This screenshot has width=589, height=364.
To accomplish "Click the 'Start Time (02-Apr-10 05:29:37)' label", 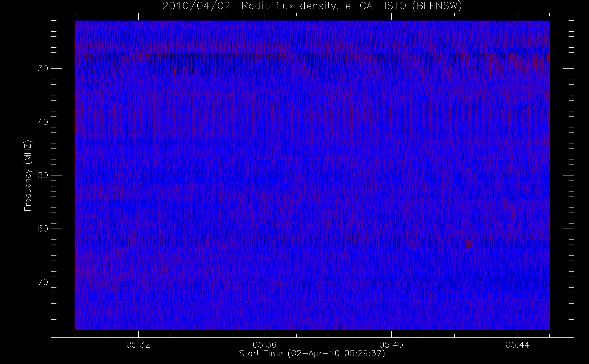I will [x=312, y=353].
